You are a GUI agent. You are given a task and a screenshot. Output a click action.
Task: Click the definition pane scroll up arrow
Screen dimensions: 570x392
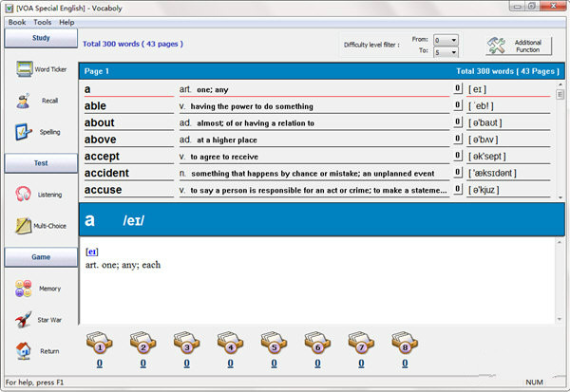[x=560, y=242]
